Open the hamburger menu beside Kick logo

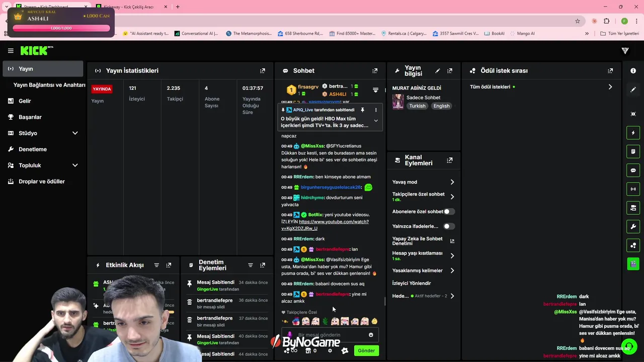(x=11, y=50)
